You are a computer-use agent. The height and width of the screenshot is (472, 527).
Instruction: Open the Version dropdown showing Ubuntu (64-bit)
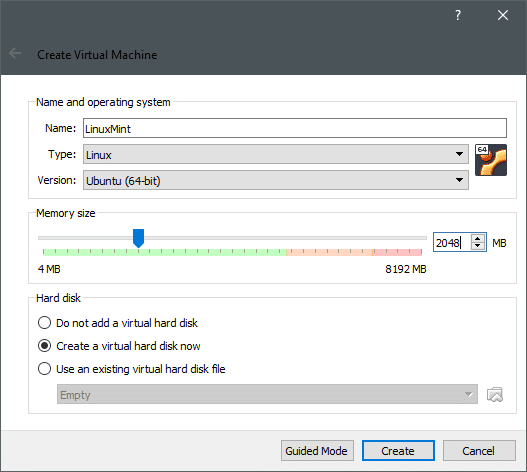tap(276, 180)
